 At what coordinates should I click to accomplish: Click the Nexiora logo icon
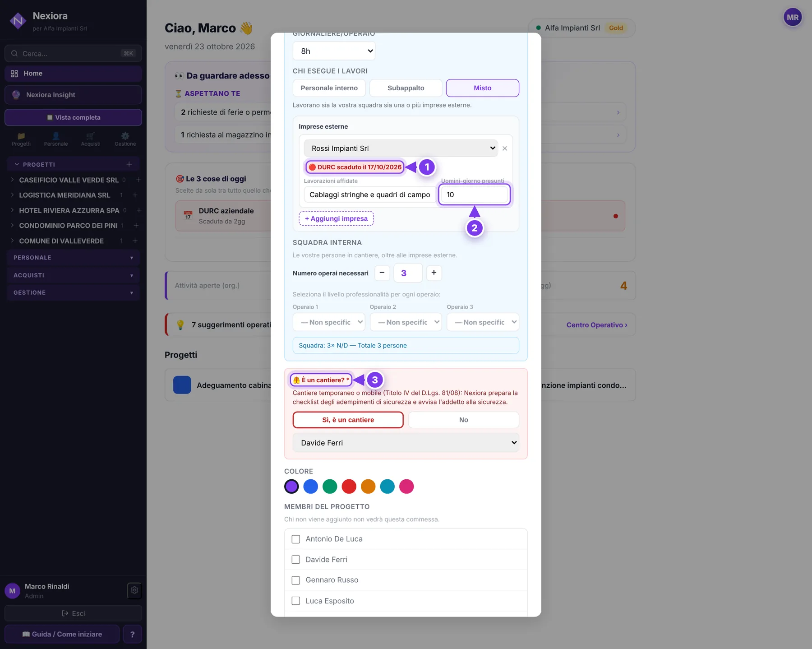(x=18, y=20)
